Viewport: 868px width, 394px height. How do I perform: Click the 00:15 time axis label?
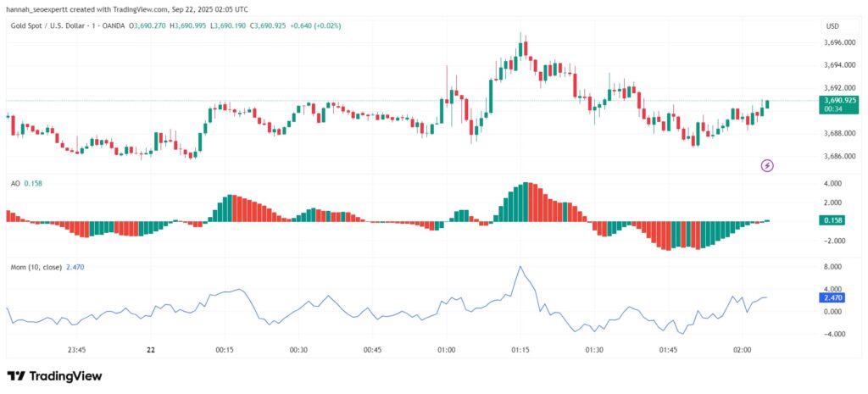(x=225, y=350)
